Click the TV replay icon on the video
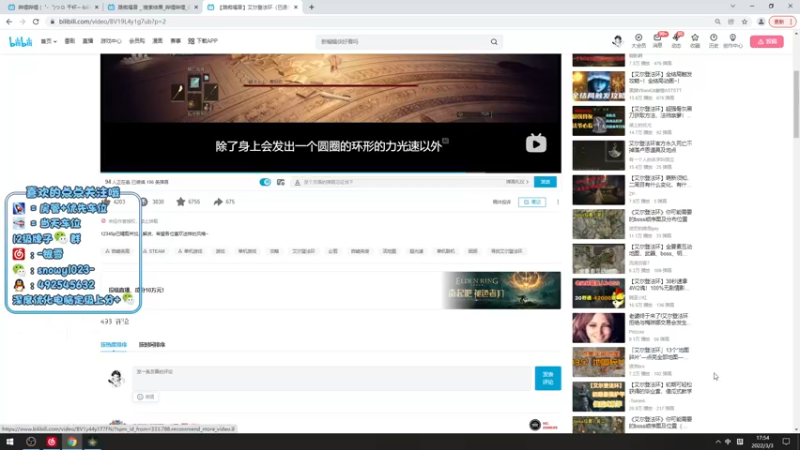800x450 pixels. (536, 143)
